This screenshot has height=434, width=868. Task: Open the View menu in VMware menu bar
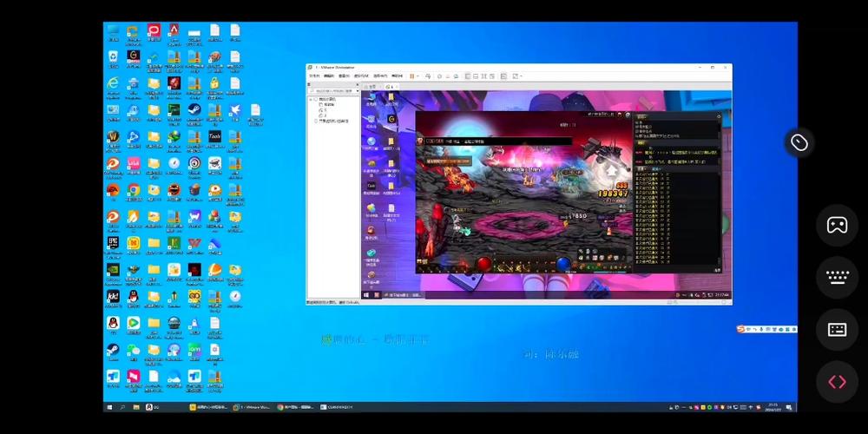344,76
